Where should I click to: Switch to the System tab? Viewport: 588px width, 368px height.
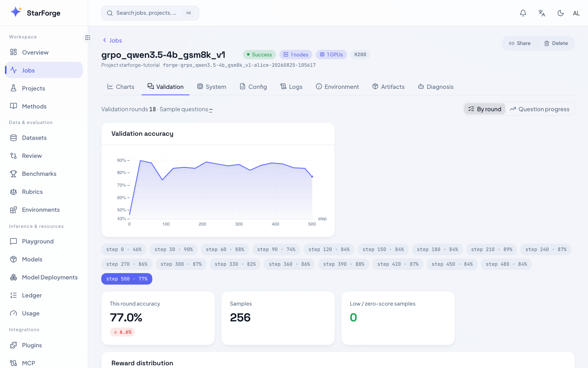point(212,87)
